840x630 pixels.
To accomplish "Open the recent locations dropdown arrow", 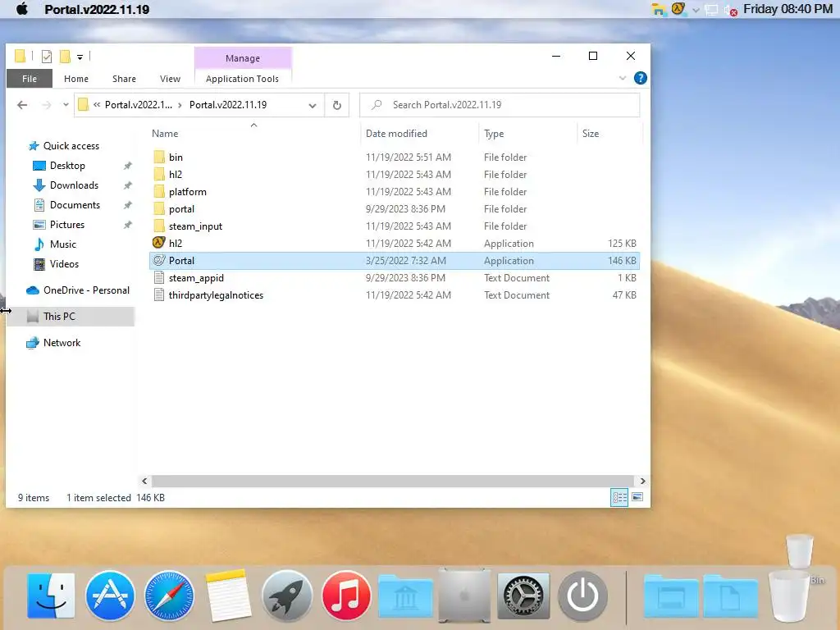I will click(66, 105).
